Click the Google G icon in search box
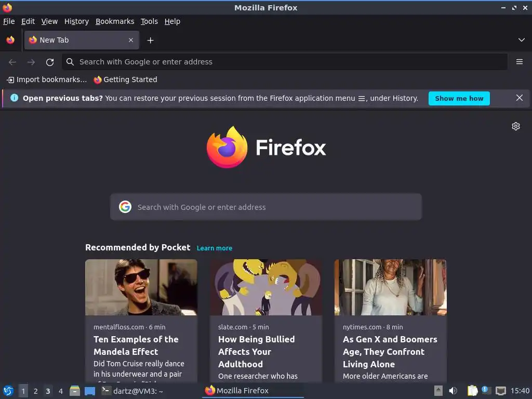The width and height of the screenshot is (532, 399). pyautogui.click(x=125, y=207)
